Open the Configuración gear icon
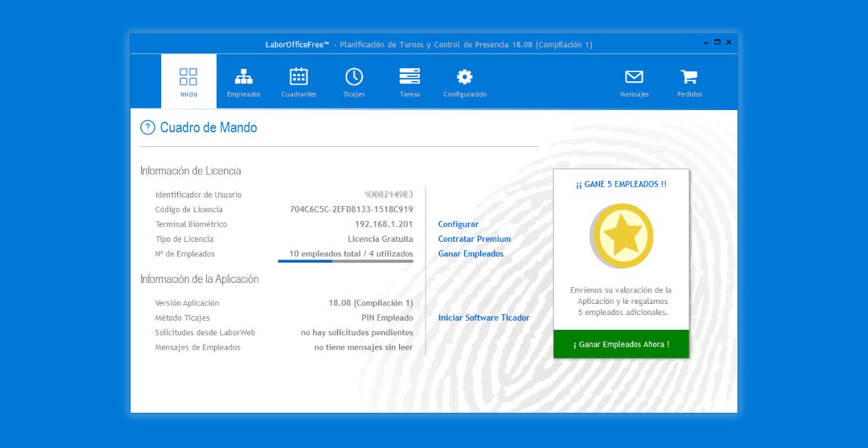Viewport: 868px width, 448px height. click(464, 77)
